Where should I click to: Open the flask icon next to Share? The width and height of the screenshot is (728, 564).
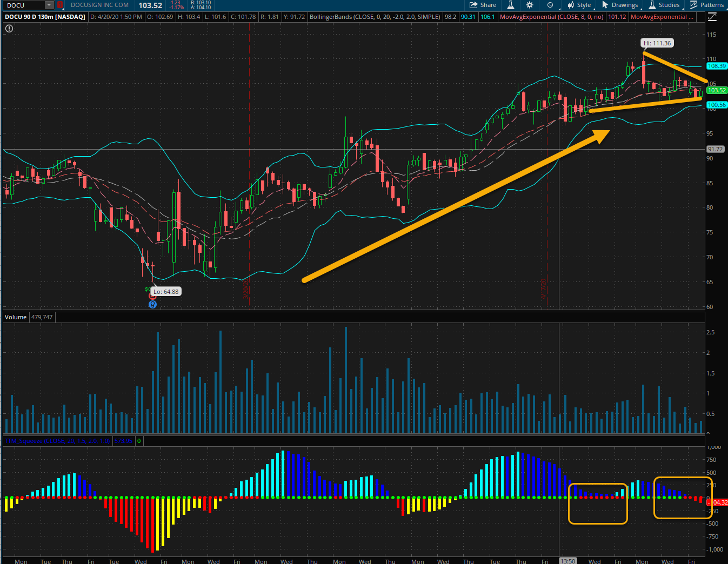(x=510, y=5)
